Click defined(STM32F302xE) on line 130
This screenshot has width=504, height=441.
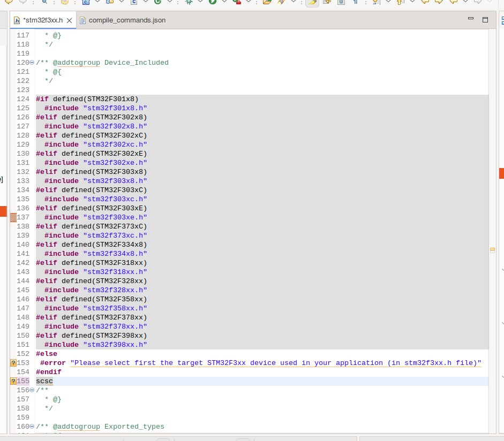(x=104, y=154)
